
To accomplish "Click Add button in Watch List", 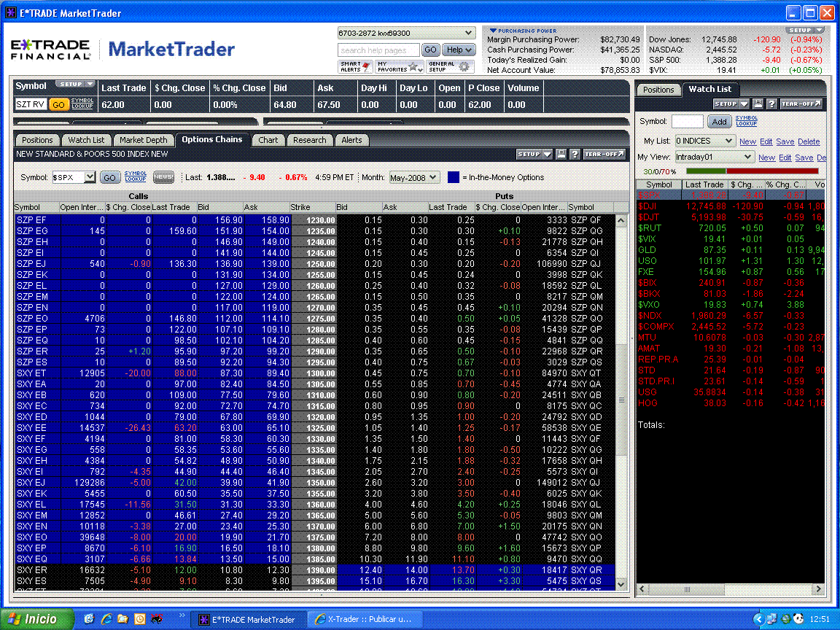I will [x=720, y=122].
